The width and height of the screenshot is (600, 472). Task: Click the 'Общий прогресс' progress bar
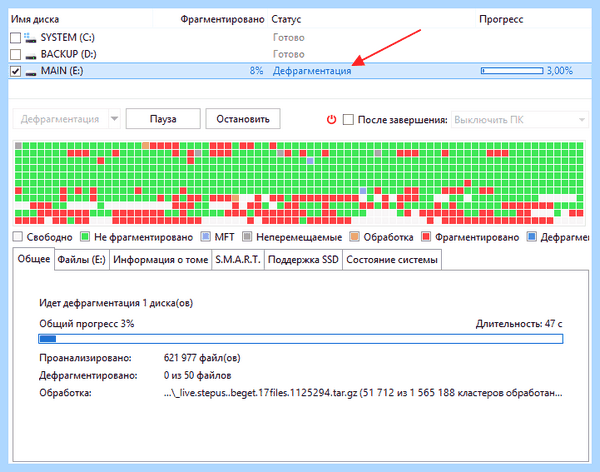point(301,339)
